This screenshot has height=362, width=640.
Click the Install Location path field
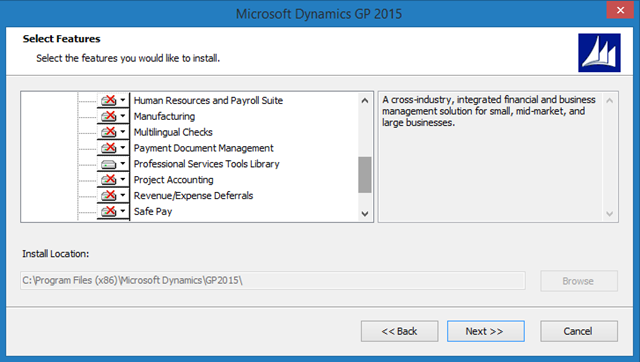pyautogui.click(x=273, y=280)
